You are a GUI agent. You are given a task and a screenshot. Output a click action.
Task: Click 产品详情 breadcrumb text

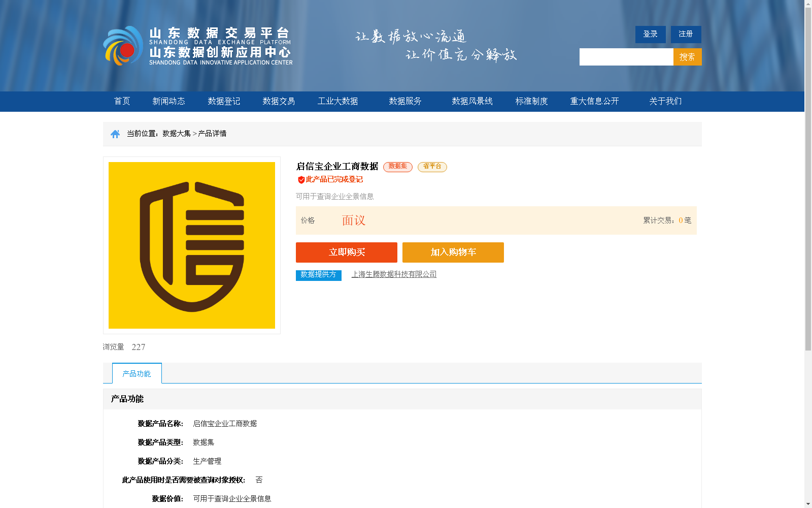pos(212,134)
